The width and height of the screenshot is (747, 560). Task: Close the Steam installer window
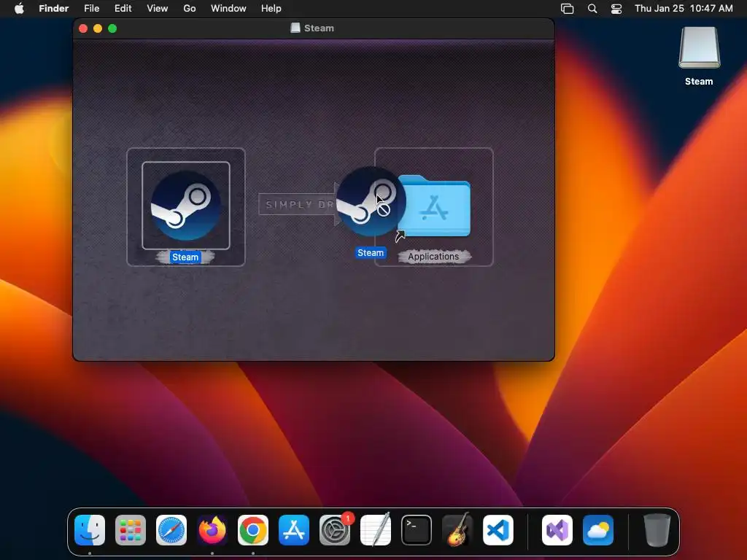83,28
